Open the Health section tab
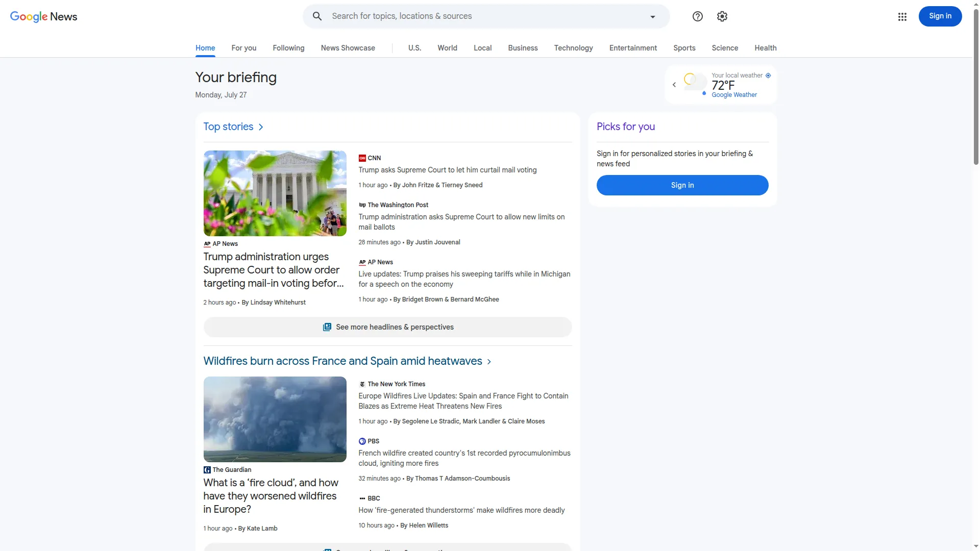This screenshot has width=980, height=551. (765, 48)
